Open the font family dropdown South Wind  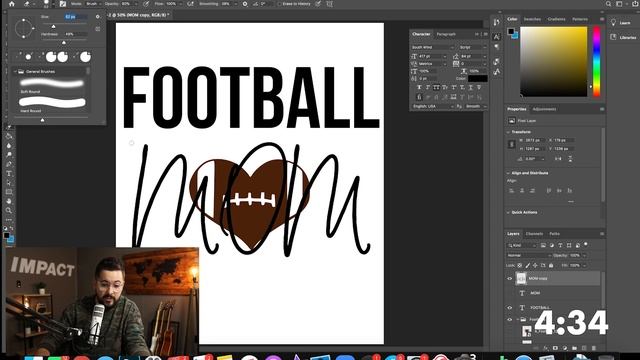coord(432,47)
